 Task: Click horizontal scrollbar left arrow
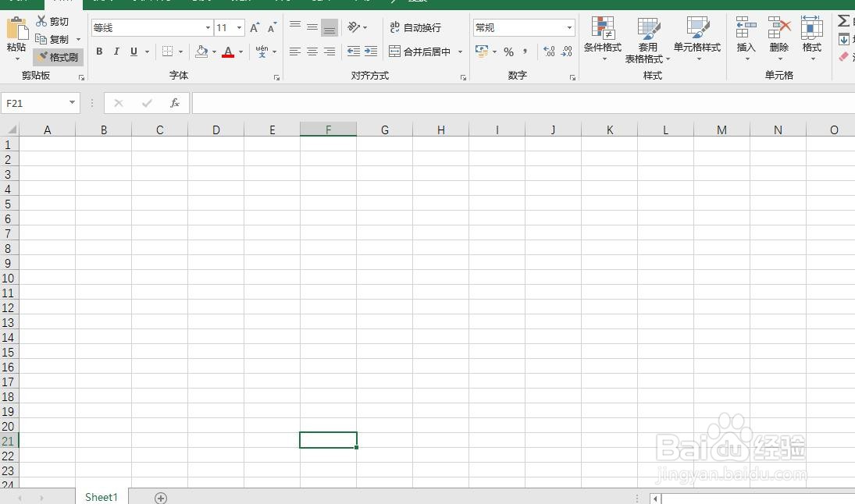click(655, 498)
